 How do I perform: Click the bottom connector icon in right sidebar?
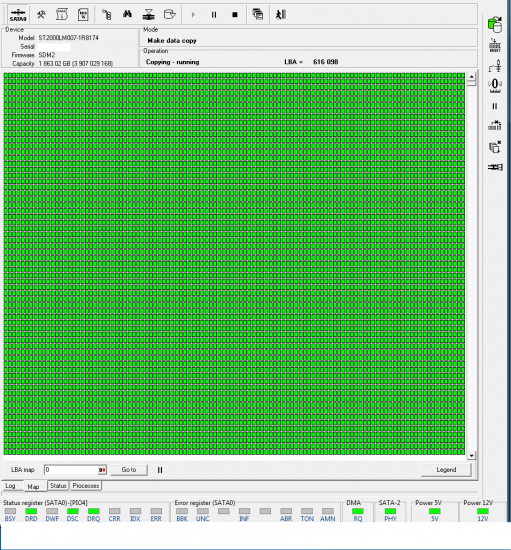(495, 167)
